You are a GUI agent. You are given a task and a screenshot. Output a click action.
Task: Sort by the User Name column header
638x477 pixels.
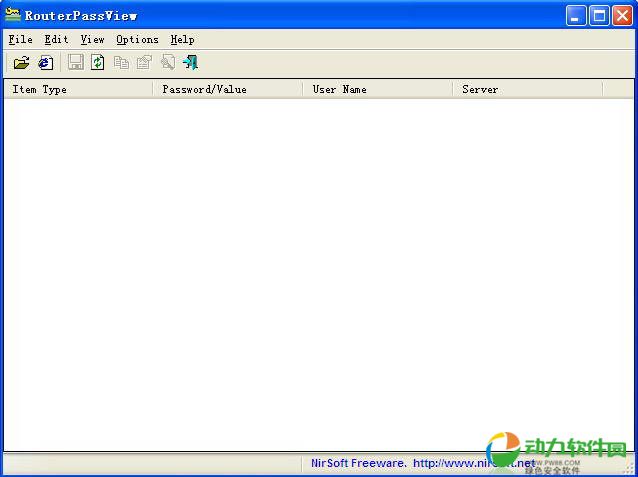378,89
